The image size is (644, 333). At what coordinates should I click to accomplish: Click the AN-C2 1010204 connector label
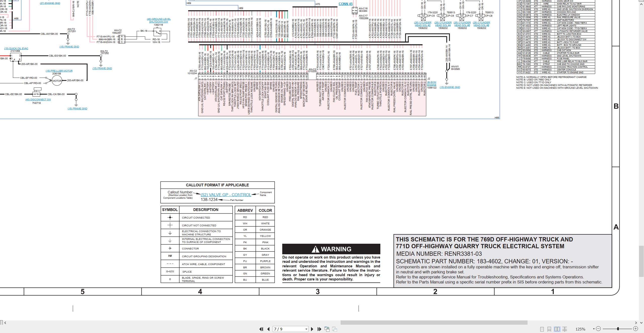click(x=192, y=72)
